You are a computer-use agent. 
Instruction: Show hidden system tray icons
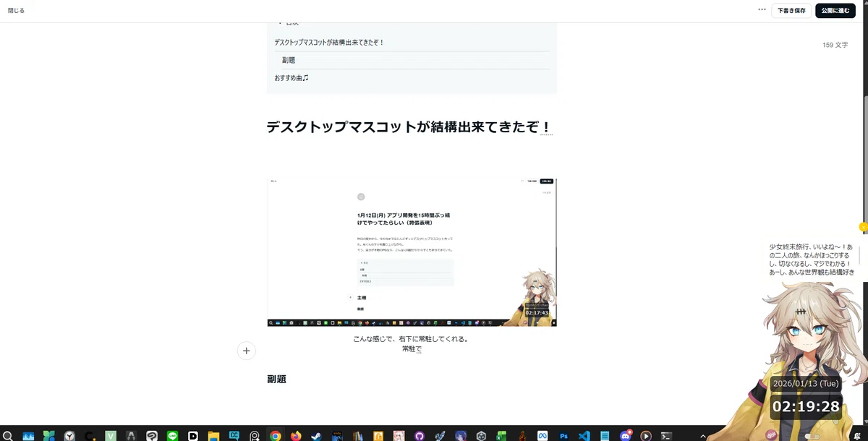click(703, 436)
